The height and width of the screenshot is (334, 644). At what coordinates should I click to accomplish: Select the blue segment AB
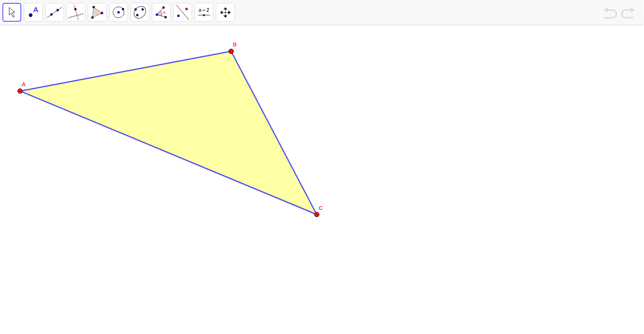point(126,71)
